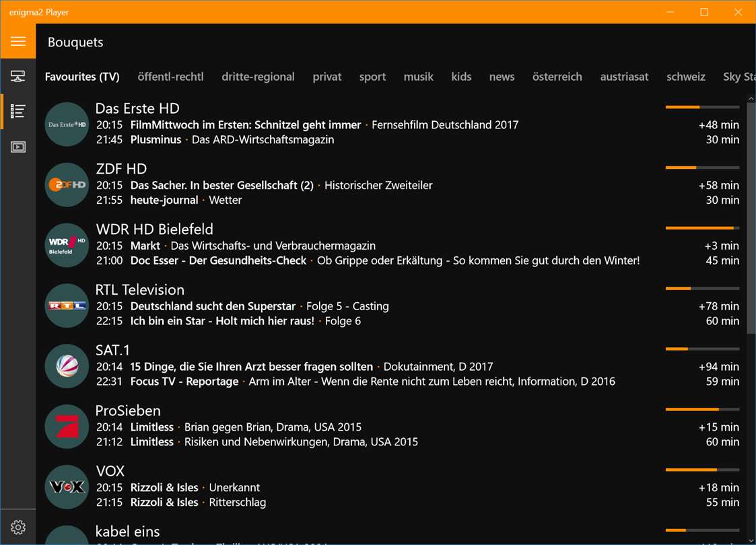Viewport: 756px width, 545px height.
Task: Click the channel list vertical scrollbar
Action: coord(751,218)
